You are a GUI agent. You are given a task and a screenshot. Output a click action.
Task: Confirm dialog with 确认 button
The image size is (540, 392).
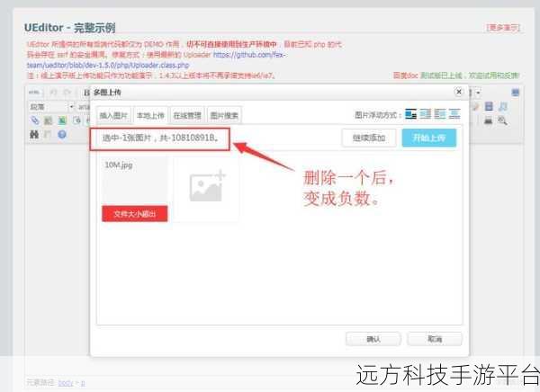coord(373,339)
